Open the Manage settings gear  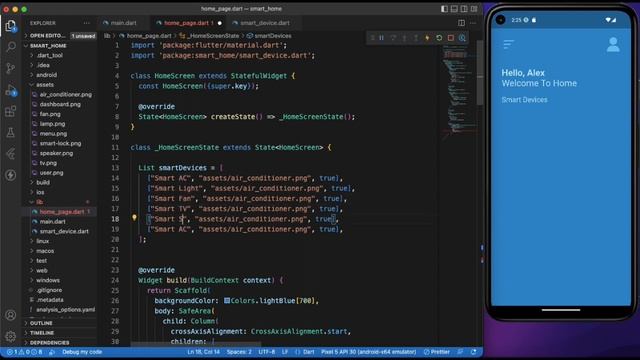point(11,336)
